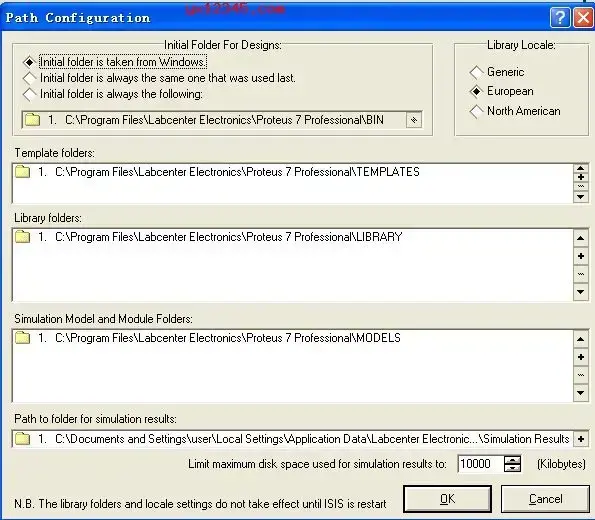Viewport: 595px width, 520px height.
Task: Click move-up arrow in Template folders list
Action: [581, 169]
